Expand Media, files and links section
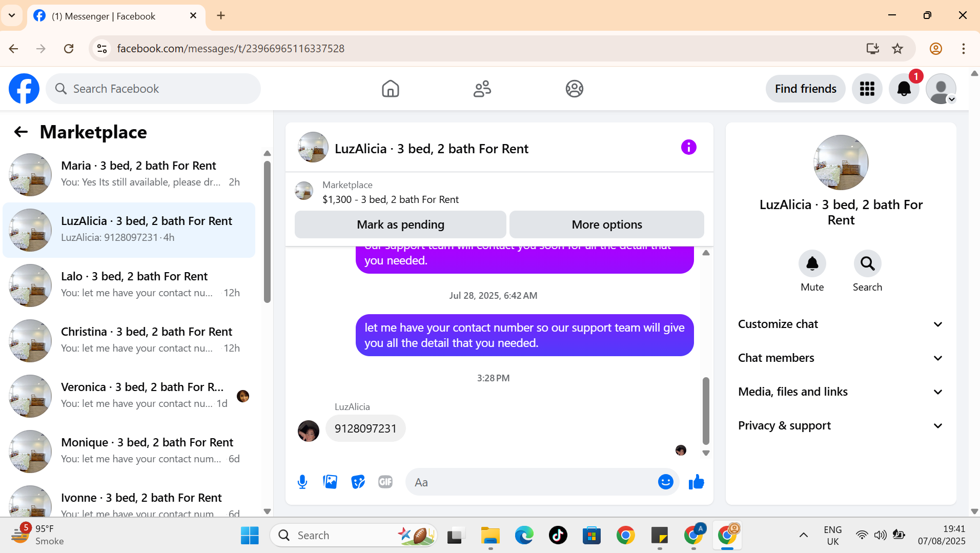Image resolution: width=980 pixels, height=553 pixels. coord(841,392)
